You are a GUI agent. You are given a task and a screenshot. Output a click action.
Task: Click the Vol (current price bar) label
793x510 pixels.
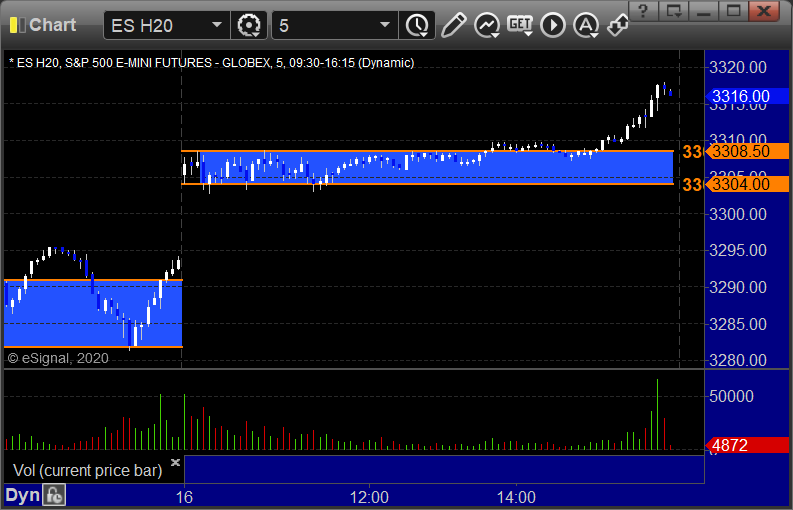(x=87, y=471)
